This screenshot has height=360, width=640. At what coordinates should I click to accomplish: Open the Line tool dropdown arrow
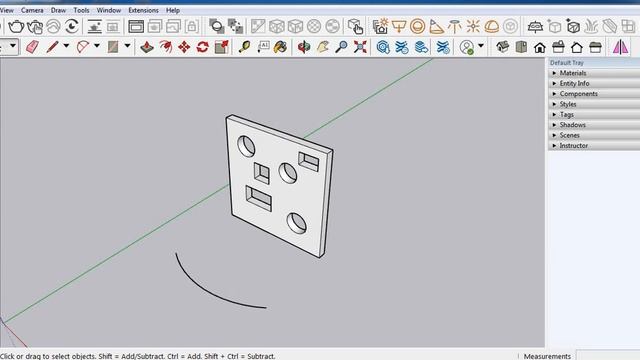click(x=66, y=46)
